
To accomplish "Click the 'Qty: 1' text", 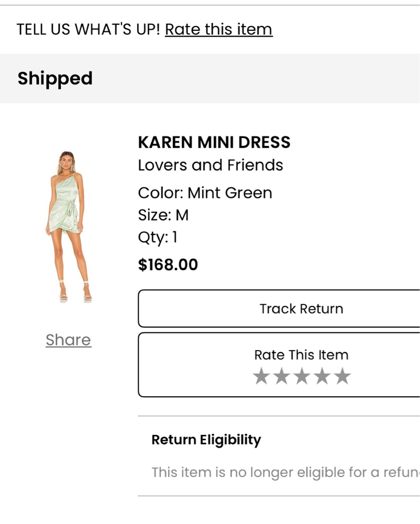I will coord(158,237).
